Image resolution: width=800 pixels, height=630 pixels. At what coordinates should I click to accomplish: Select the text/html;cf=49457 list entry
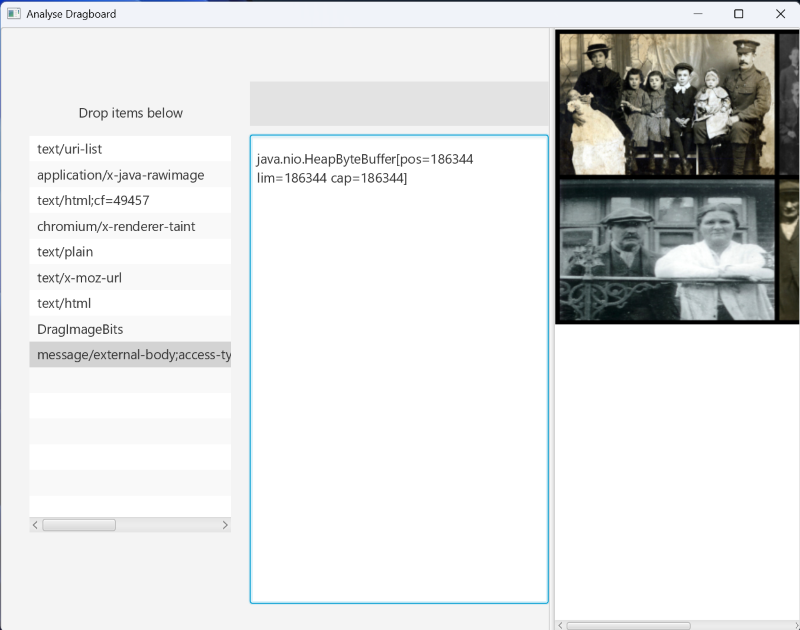[x=130, y=200]
